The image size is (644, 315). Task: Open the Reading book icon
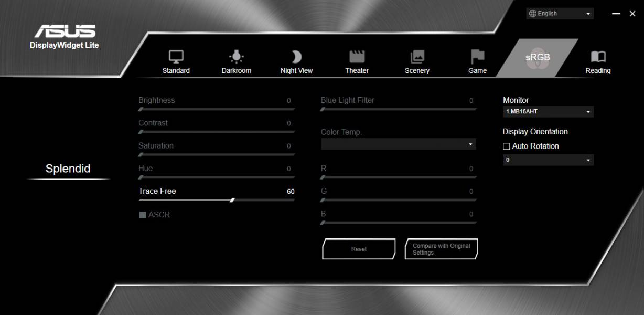pyautogui.click(x=598, y=57)
